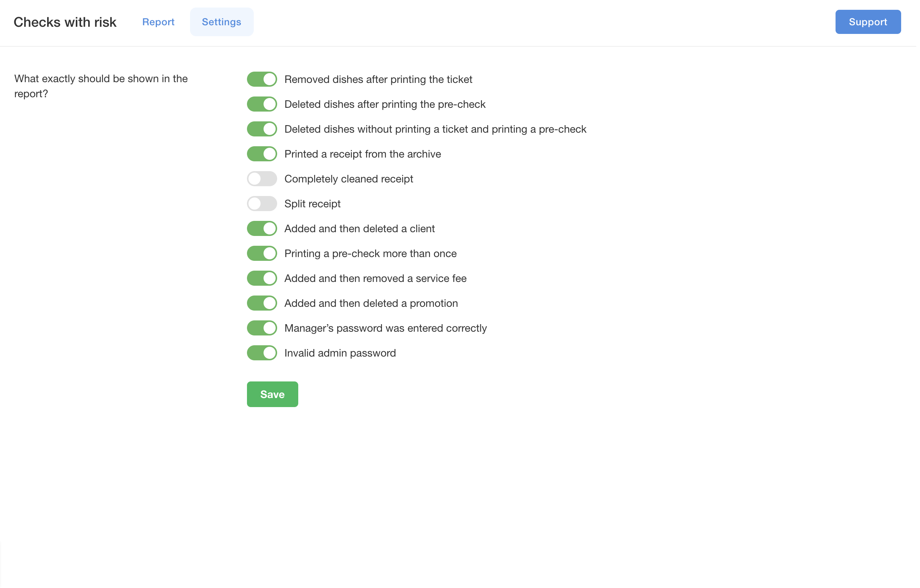Click the Split receipt label text
Image resolution: width=920 pixels, height=588 pixels.
coord(312,204)
